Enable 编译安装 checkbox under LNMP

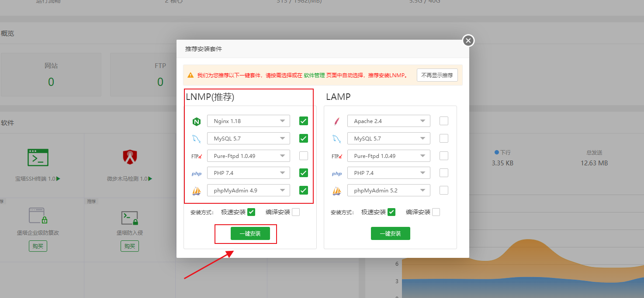click(296, 212)
